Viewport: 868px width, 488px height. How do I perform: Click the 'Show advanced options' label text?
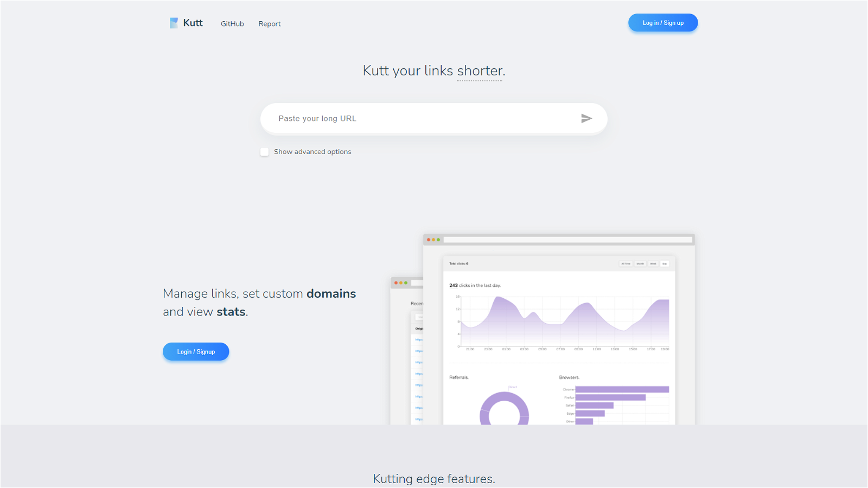[x=312, y=152]
